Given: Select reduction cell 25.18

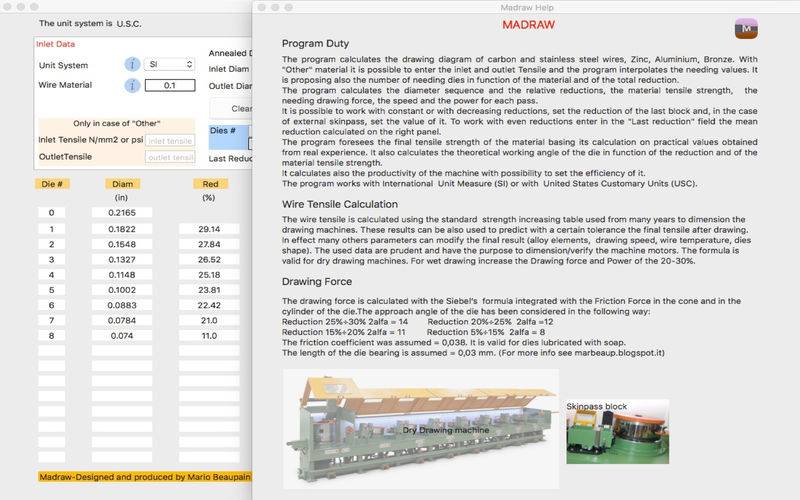Looking at the screenshot, I should 209,275.
